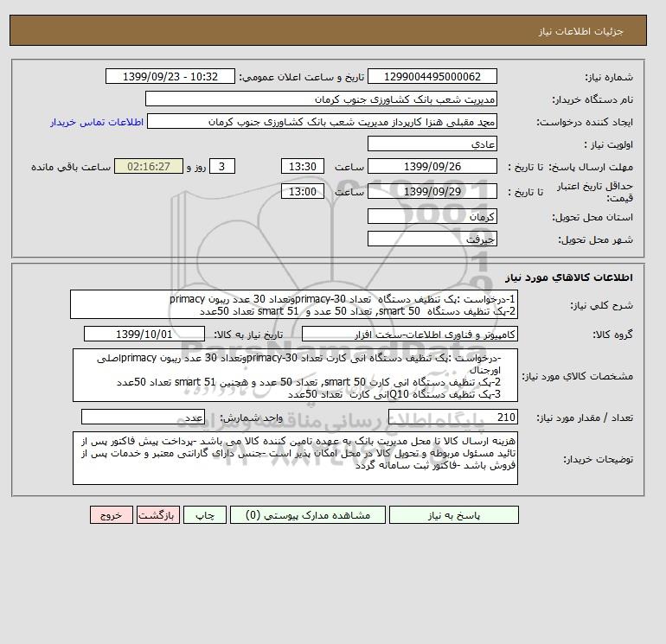Click the شماره نیاز label

(x=609, y=77)
